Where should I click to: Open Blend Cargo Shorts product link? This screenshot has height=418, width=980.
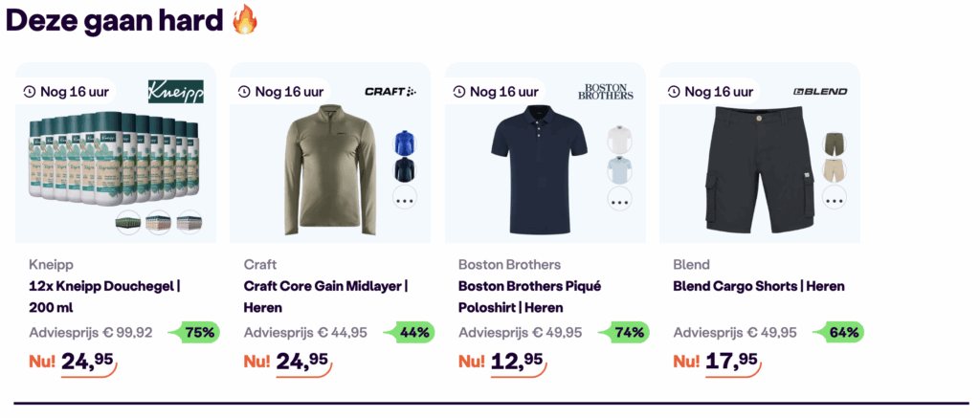[x=759, y=286]
